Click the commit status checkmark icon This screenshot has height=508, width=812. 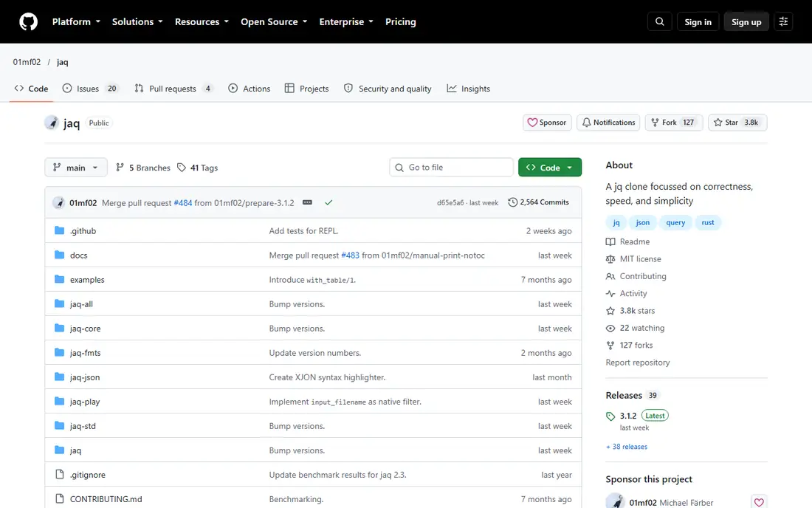328,202
